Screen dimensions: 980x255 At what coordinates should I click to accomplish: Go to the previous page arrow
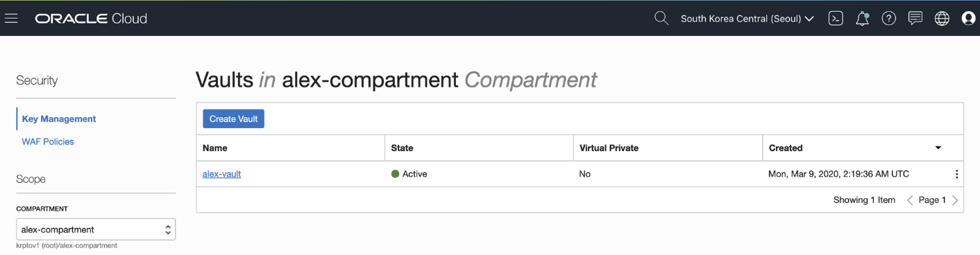pos(910,200)
